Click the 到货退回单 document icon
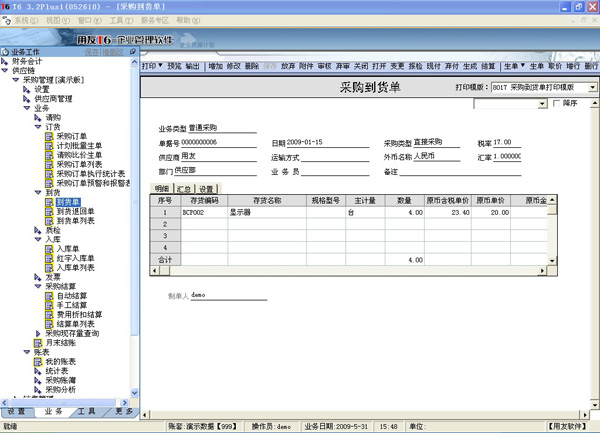This screenshot has width=600, height=433. point(49,212)
